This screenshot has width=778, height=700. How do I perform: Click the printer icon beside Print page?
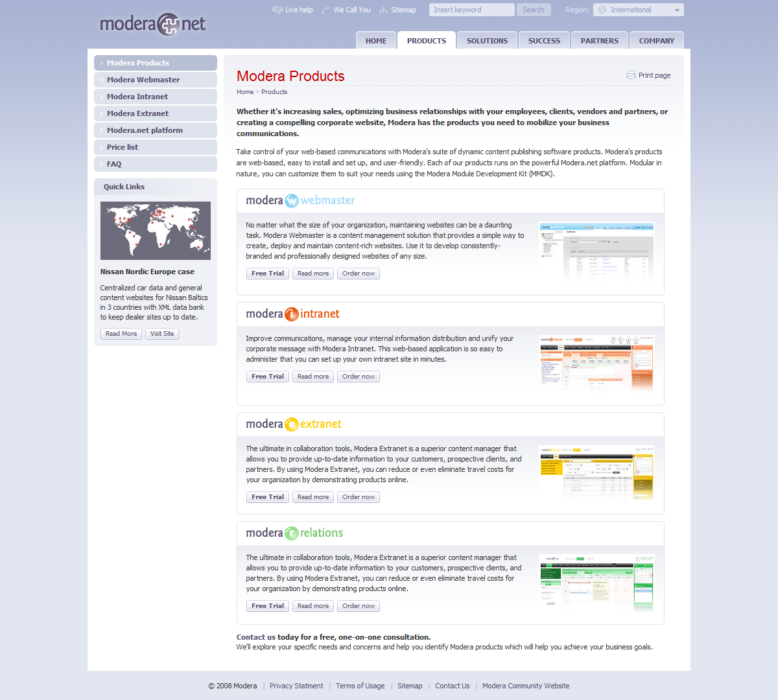631,75
